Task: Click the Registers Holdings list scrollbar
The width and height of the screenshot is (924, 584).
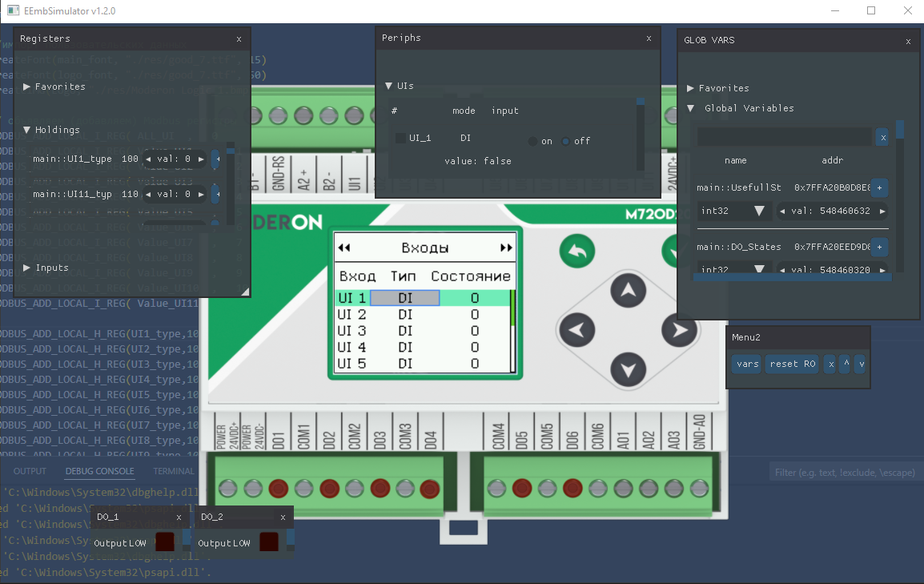Action: 231,183
